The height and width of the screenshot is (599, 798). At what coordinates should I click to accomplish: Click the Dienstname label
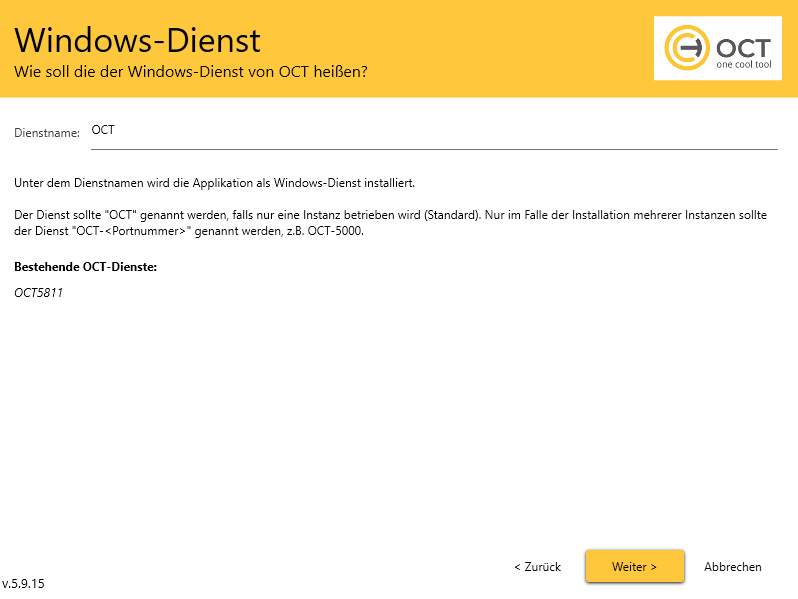pyautogui.click(x=47, y=133)
